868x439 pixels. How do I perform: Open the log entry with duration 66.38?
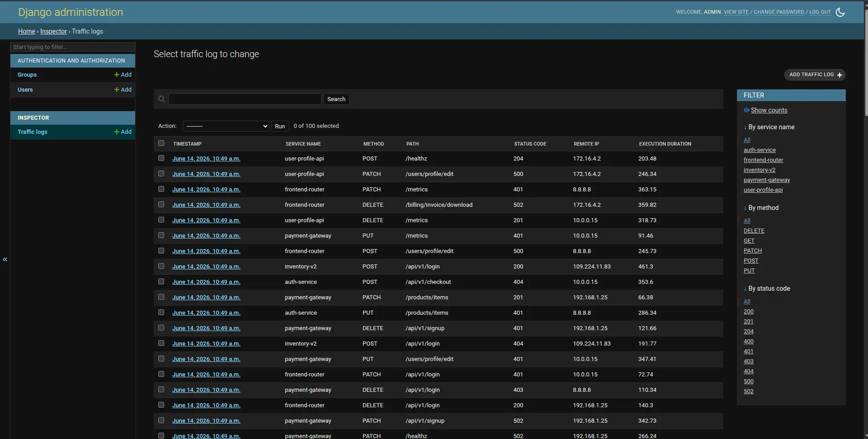[x=206, y=298]
